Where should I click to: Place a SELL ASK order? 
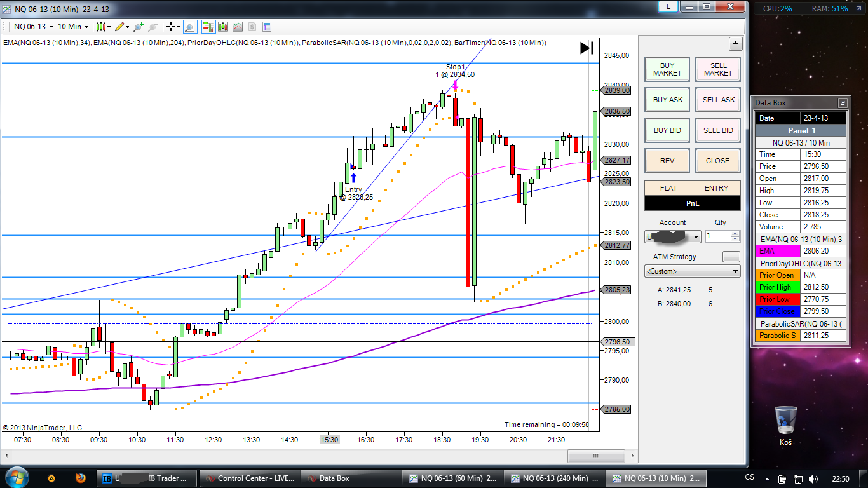[718, 100]
